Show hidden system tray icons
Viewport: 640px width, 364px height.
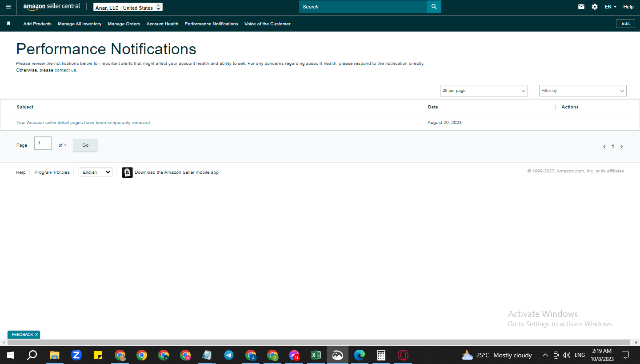click(x=545, y=355)
